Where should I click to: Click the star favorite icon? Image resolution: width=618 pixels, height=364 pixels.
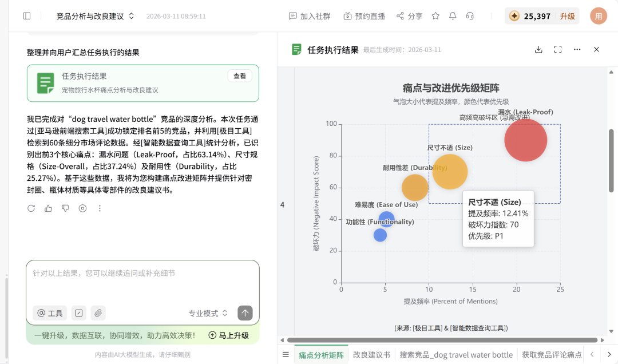(435, 16)
